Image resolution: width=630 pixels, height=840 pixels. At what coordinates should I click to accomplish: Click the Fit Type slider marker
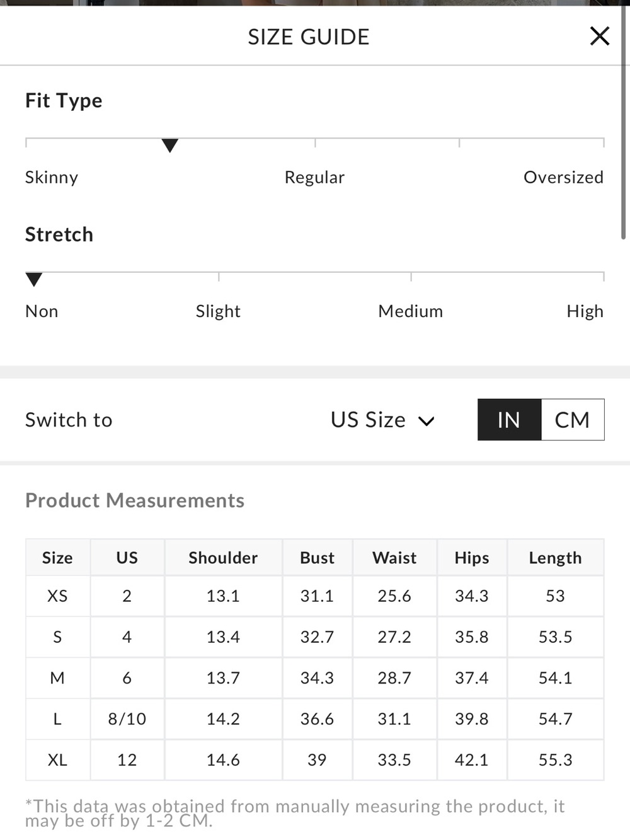coord(169,146)
